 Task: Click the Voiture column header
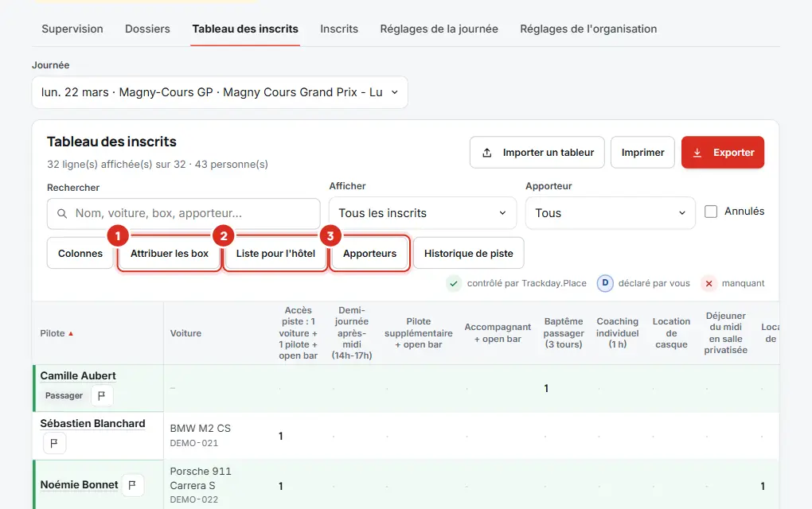pyautogui.click(x=186, y=334)
